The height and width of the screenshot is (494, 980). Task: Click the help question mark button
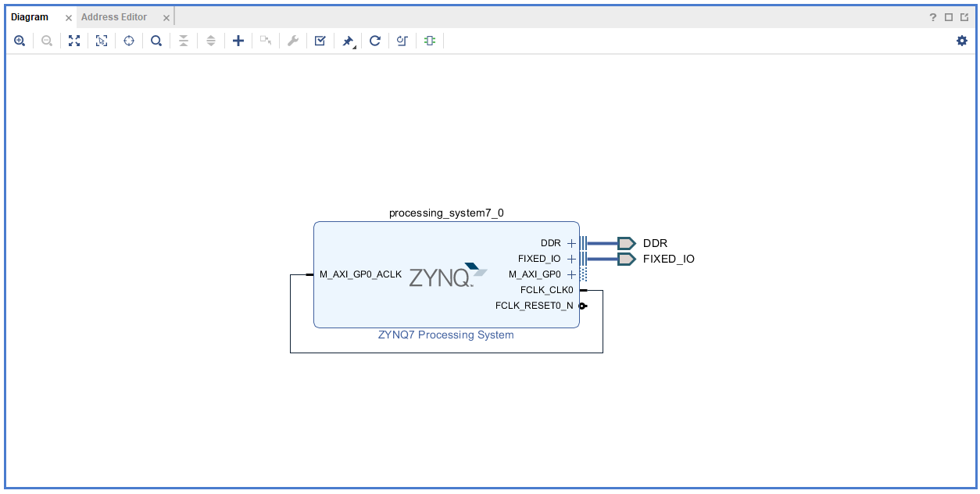[932, 17]
